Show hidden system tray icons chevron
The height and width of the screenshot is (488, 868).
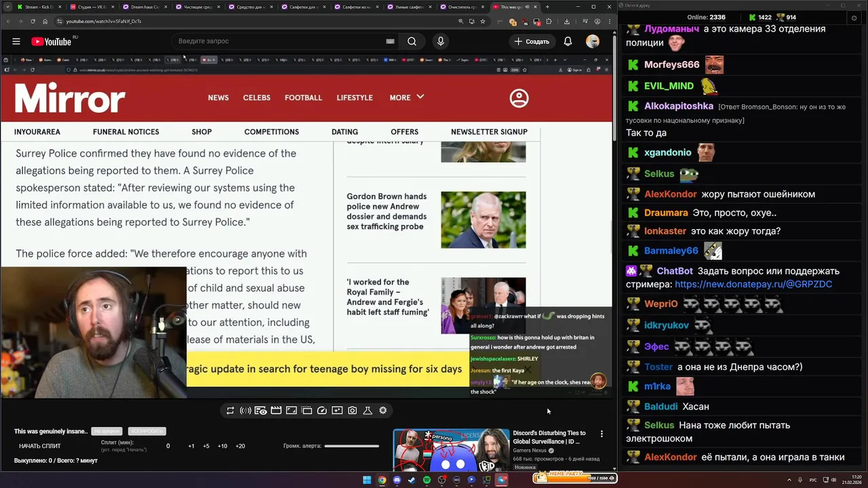[789, 479]
